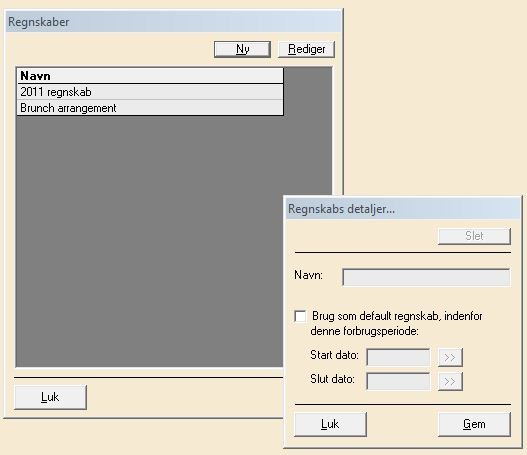Open the date picker arrows next to Slut dato
527x455 pixels.
(450, 381)
